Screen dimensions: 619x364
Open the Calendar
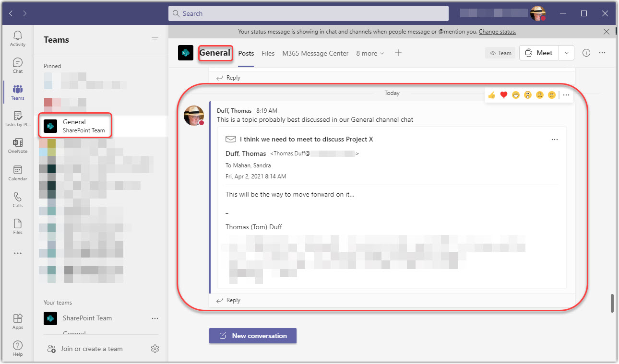(17, 173)
